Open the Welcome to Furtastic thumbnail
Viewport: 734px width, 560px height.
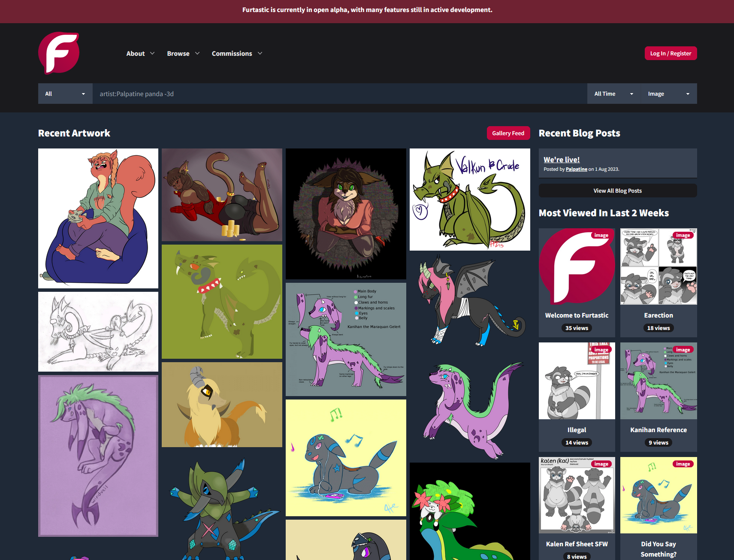[x=577, y=266]
